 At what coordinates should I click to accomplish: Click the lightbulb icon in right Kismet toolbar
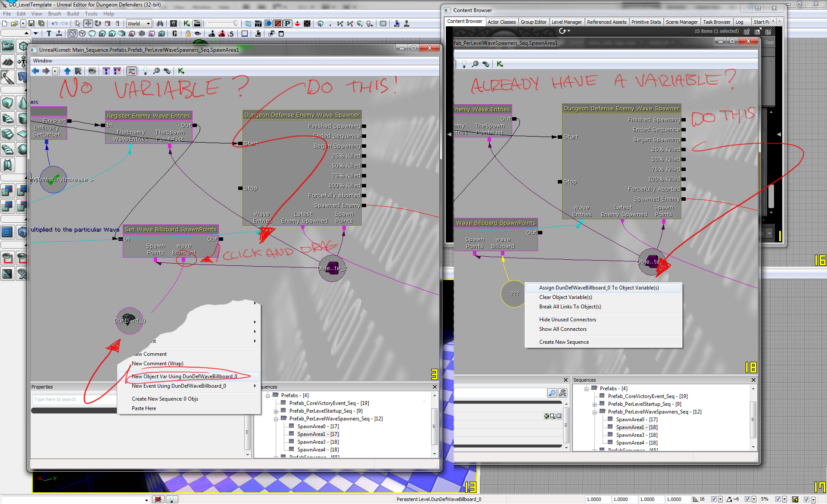(x=464, y=64)
